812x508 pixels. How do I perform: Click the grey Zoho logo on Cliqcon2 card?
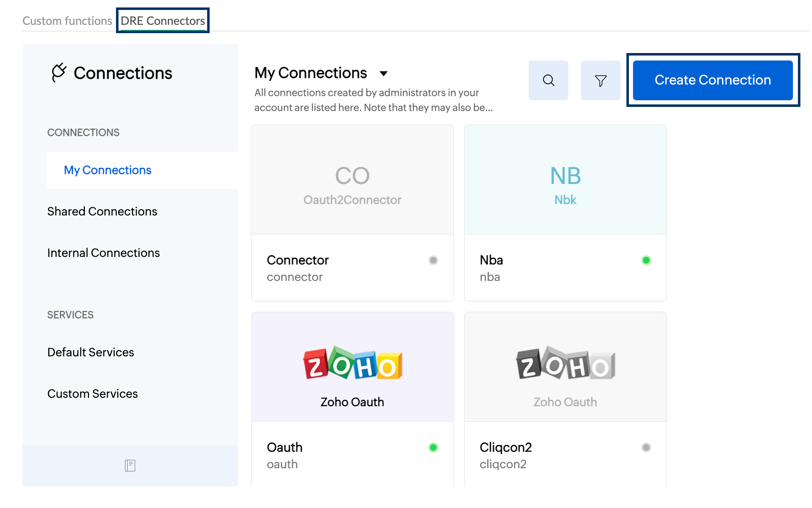click(565, 363)
